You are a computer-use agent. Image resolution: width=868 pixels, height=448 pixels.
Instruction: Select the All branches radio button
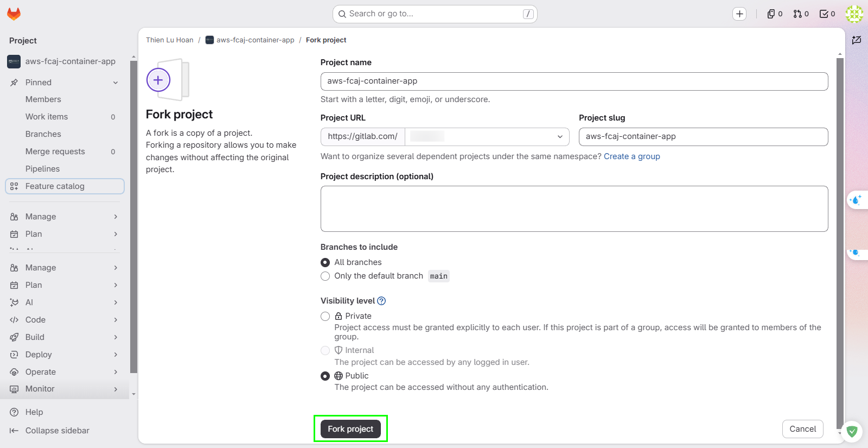point(325,263)
